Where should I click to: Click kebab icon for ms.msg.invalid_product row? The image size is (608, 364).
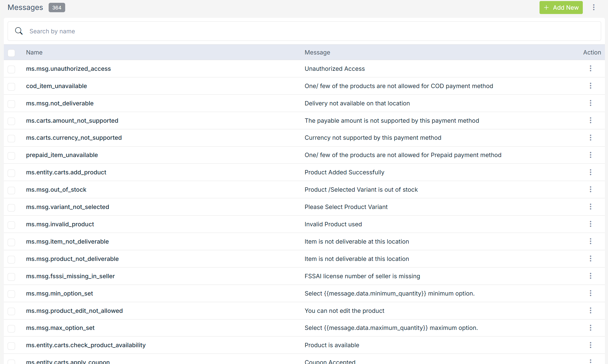tap(590, 224)
